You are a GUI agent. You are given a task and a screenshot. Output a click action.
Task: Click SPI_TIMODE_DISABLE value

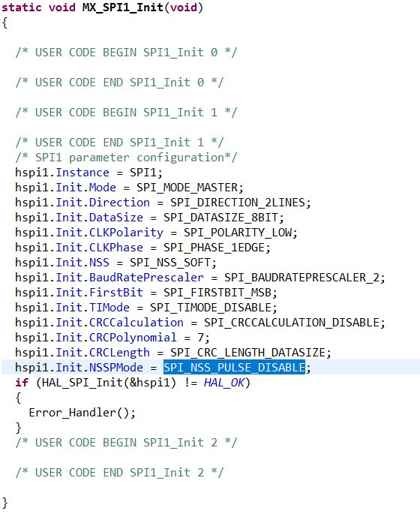pos(211,308)
